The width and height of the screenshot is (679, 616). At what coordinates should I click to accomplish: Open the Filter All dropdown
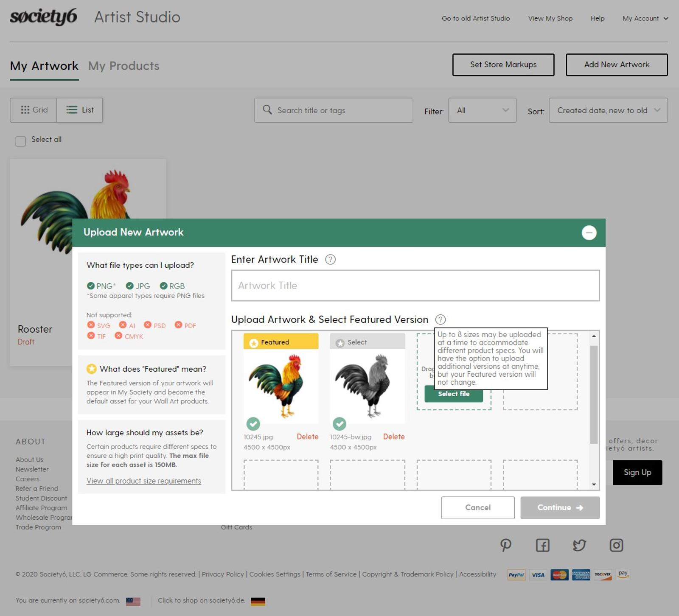click(482, 110)
